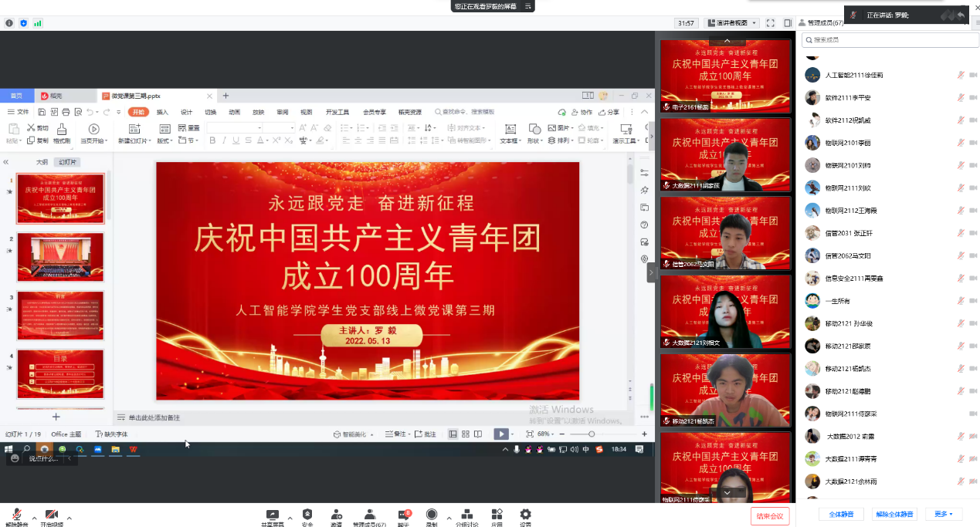This screenshot has width=980, height=527.
Task: Click the 新建幻灯片 new slide icon
Action: [x=135, y=130]
